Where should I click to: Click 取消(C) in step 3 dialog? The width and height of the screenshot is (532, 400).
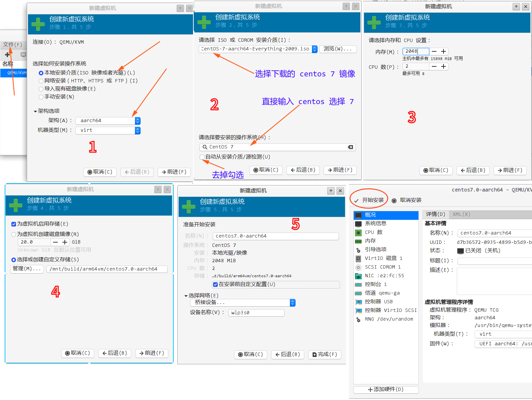436,170
